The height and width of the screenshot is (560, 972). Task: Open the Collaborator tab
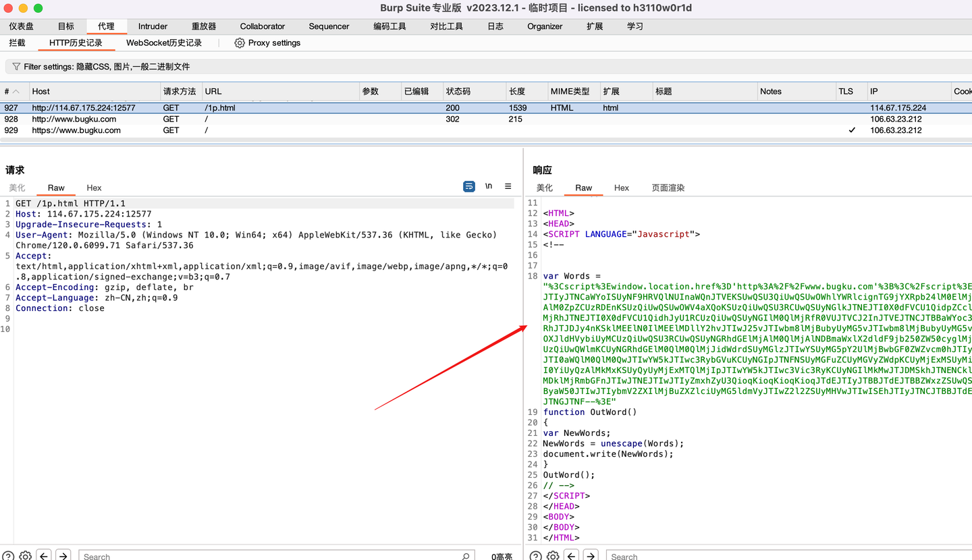(x=263, y=26)
